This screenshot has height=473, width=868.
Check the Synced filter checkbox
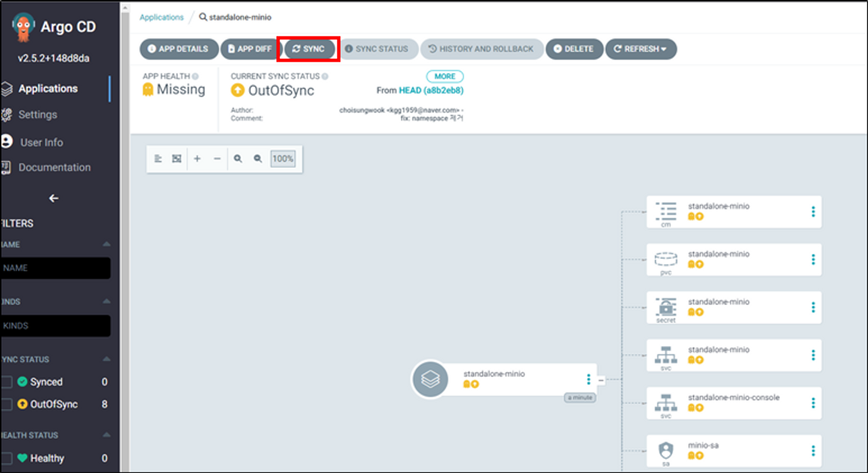click(x=7, y=382)
